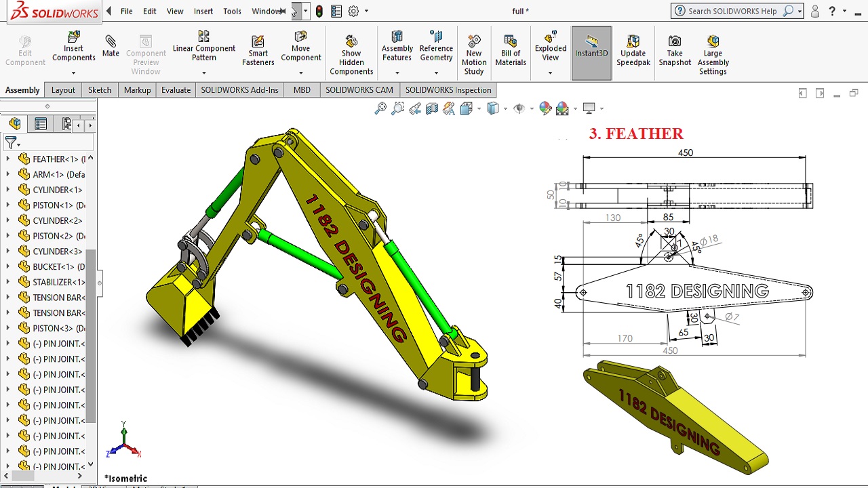The image size is (868, 488).
Task: Open the Tools menu
Action: coord(232,11)
